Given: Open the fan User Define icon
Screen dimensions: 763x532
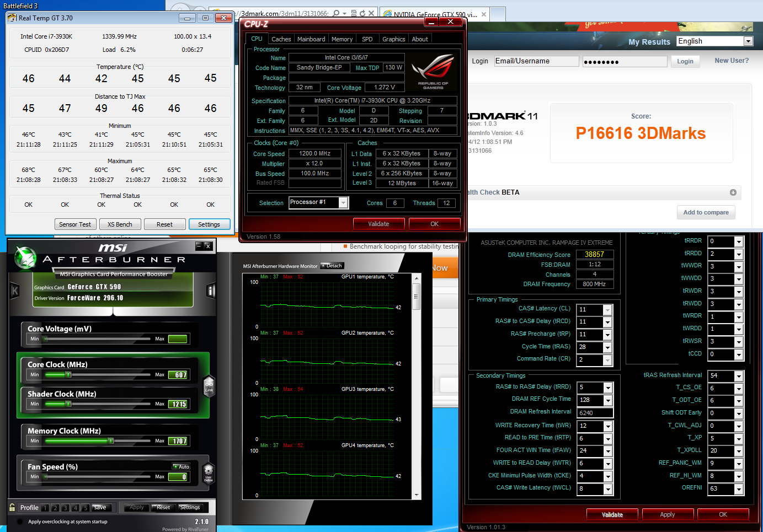Looking at the screenshot, I should (x=209, y=471).
